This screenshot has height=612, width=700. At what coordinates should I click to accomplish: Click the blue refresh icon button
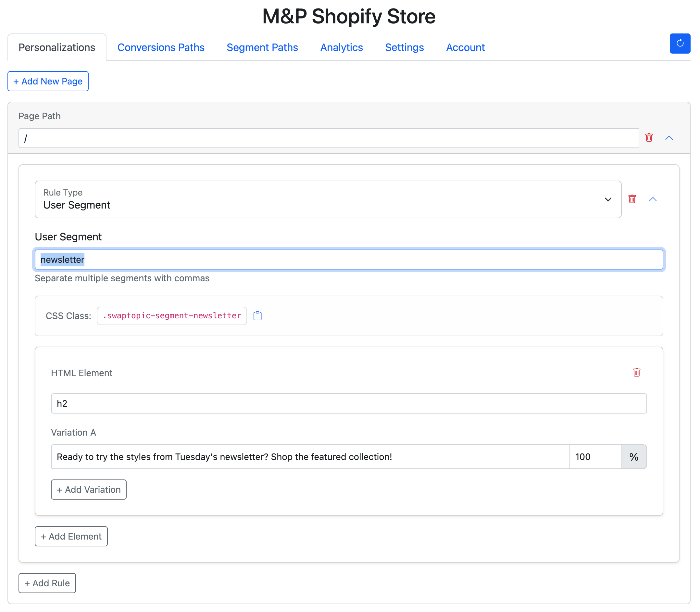coord(680,44)
